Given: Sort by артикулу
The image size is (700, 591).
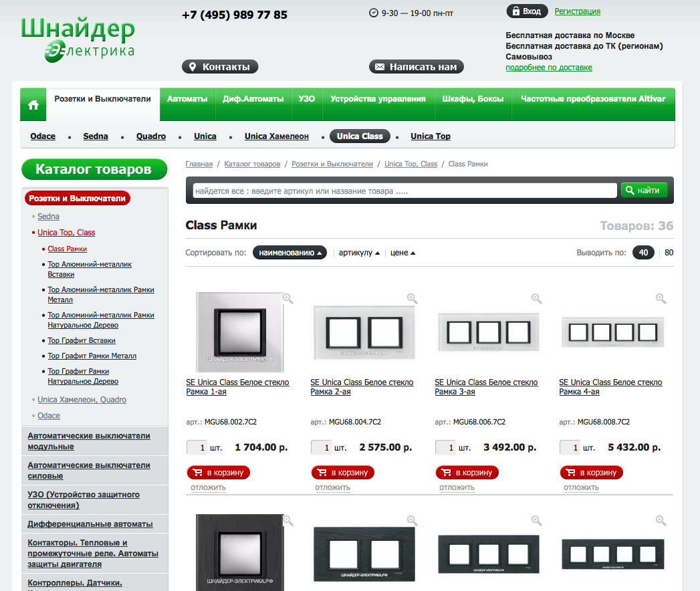Looking at the screenshot, I should tap(359, 253).
